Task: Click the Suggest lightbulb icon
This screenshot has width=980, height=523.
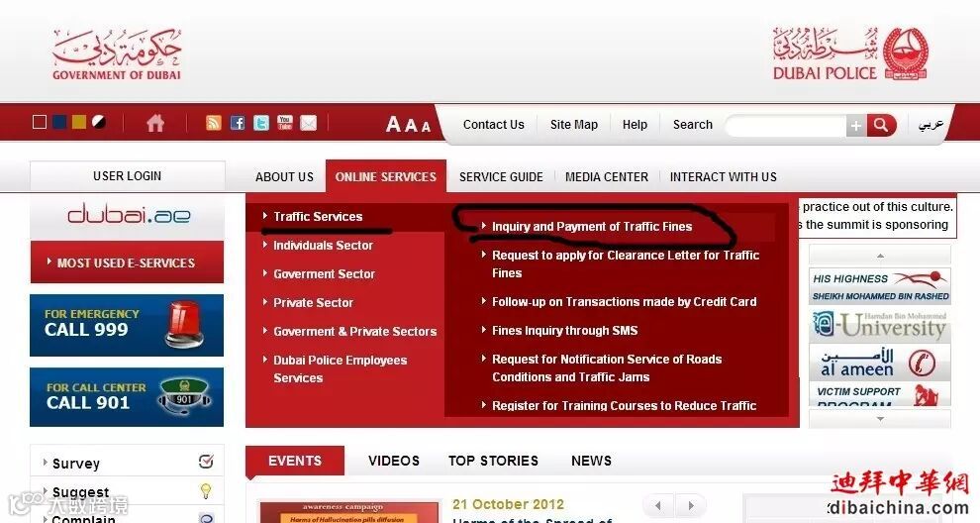Action: tap(206, 491)
